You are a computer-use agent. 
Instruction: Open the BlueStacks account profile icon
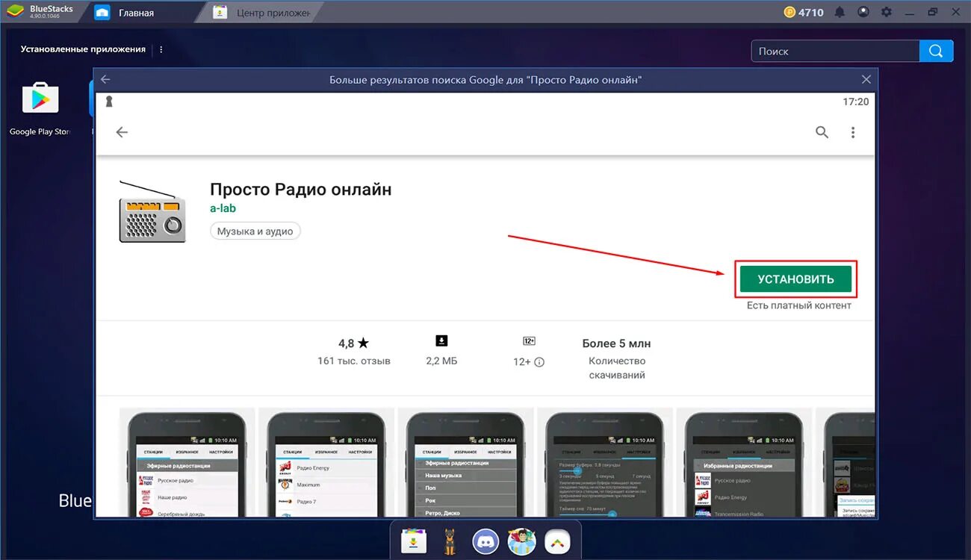click(x=863, y=13)
